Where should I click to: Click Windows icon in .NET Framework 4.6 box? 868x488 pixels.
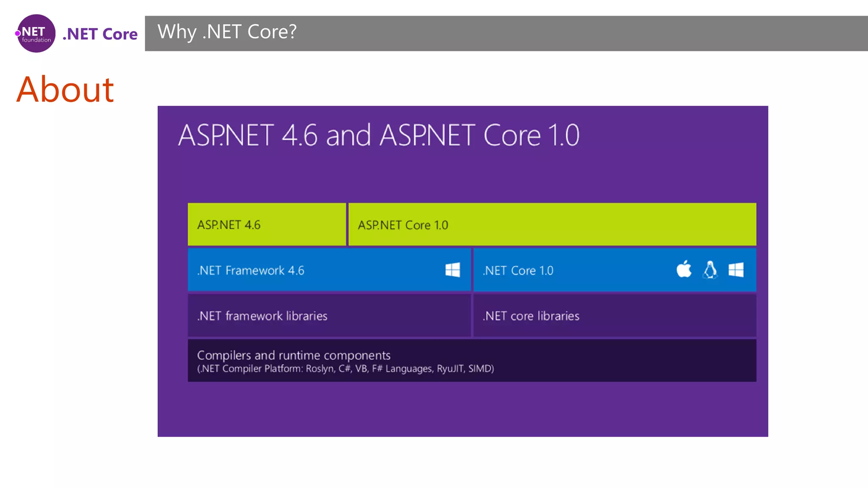click(453, 270)
